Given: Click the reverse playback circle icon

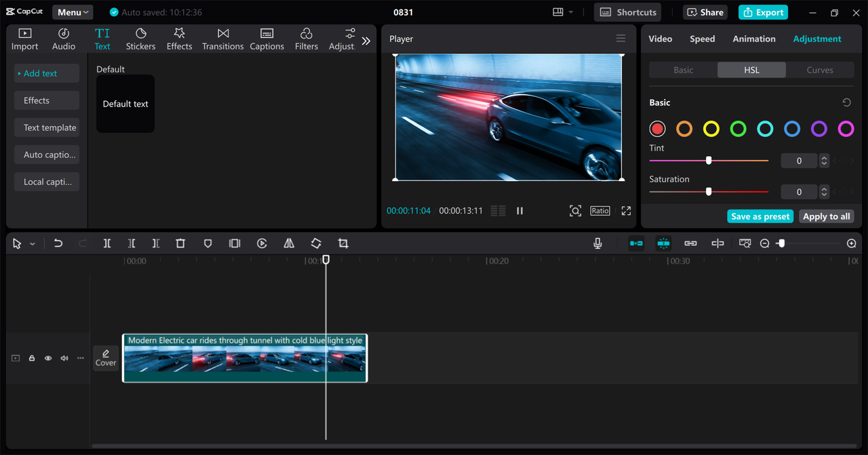Looking at the screenshot, I should (x=262, y=243).
